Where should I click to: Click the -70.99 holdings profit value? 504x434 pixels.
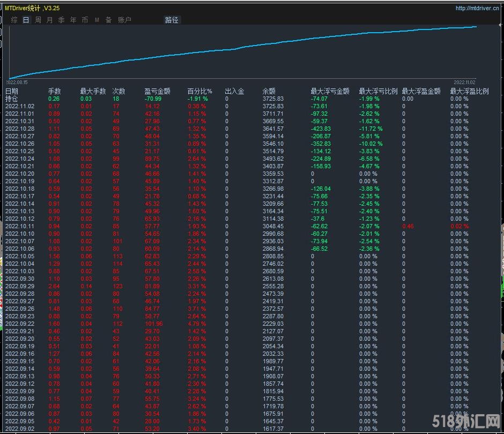153,99
